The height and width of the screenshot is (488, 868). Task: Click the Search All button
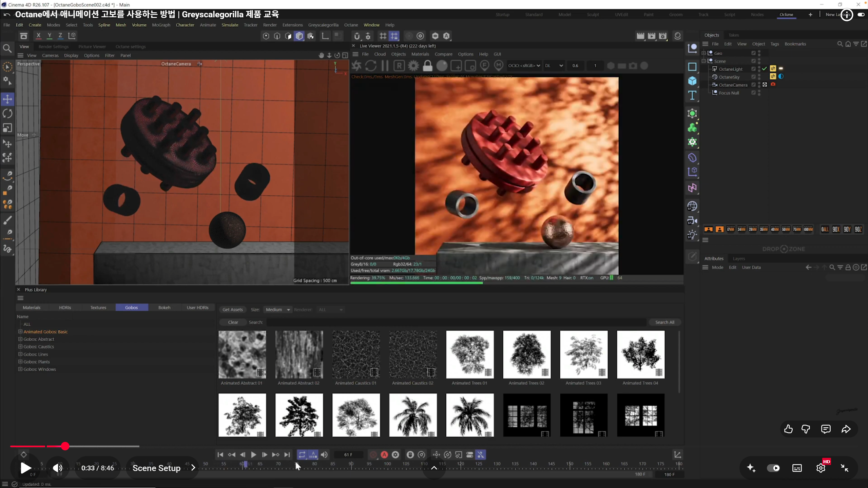664,322
